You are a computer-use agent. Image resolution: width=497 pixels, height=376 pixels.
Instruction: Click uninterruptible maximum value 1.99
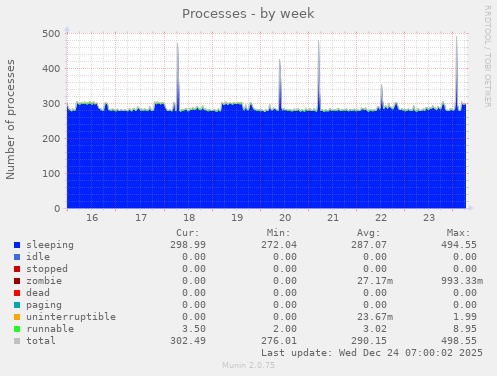465,317
